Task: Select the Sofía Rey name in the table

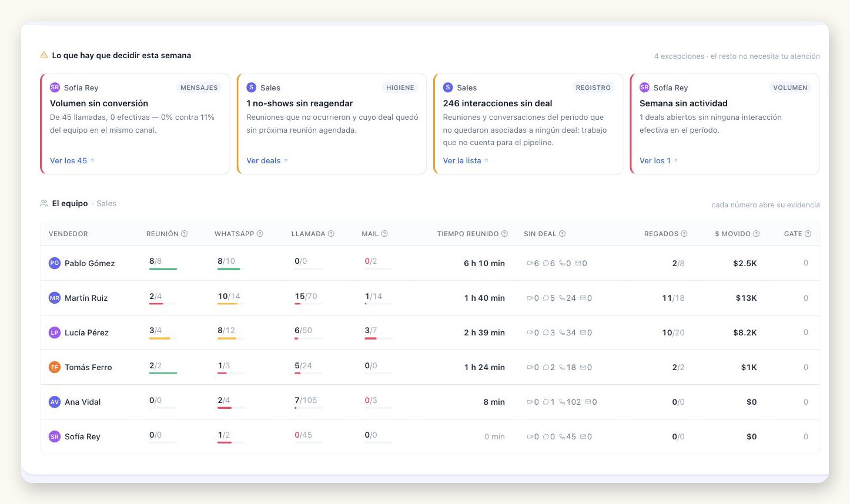Action: click(82, 436)
